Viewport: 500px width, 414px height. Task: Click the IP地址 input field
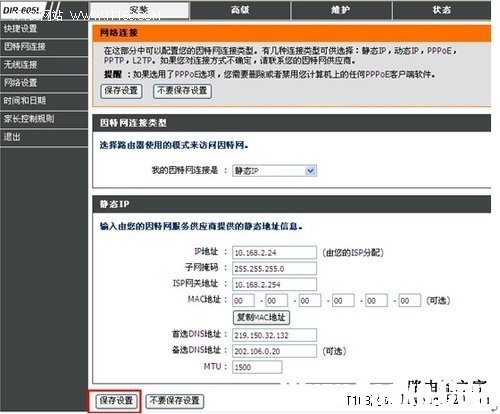pyautogui.click(x=274, y=253)
